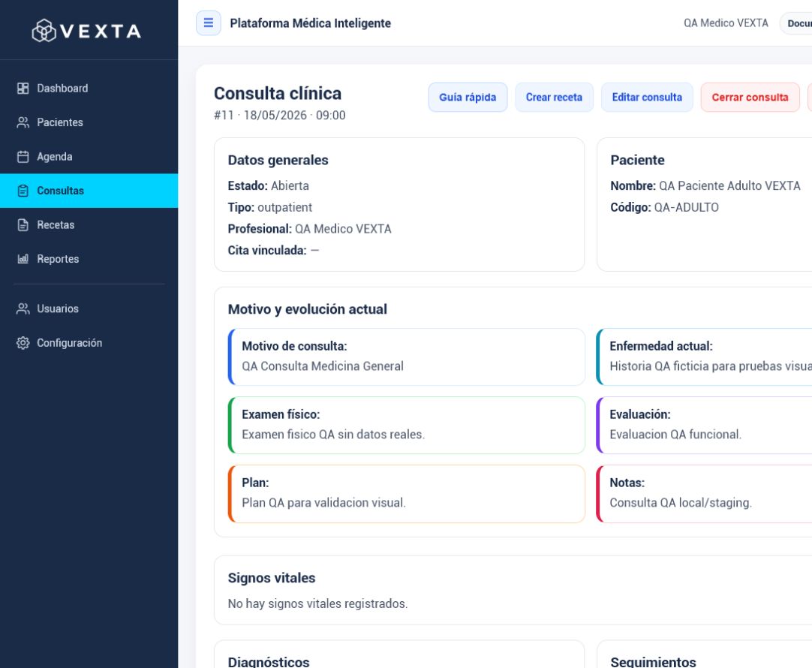Click the Pacientes people icon
The height and width of the screenshot is (668, 812).
pos(23,123)
